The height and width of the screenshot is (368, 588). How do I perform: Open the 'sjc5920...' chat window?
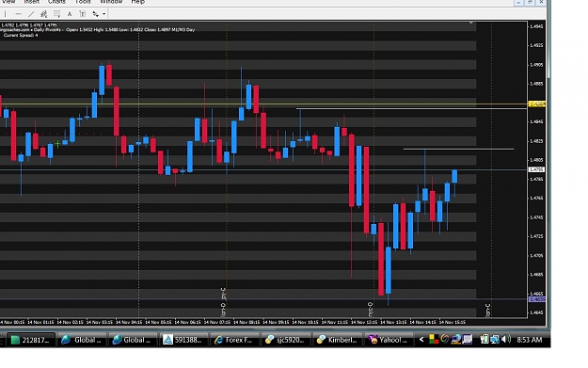click(285, 340)
